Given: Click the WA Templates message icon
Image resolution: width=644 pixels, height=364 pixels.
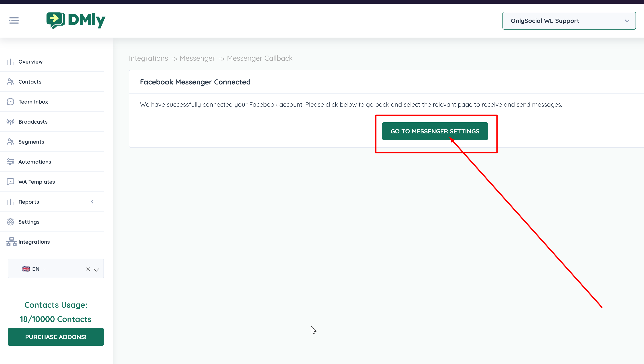Looking at the screenshot, I should tap(10, 182).
